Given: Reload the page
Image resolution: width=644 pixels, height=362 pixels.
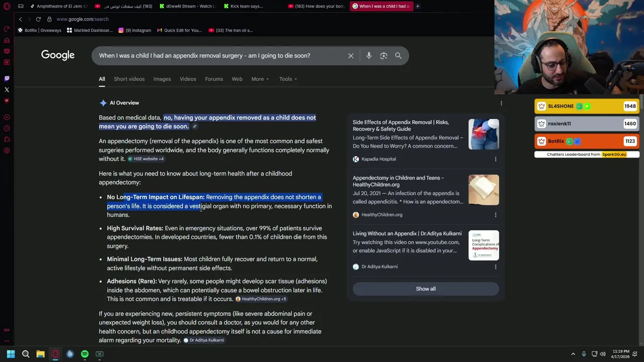Looking at the screenshot, I should pyautogui.click(x=38, y=19).
